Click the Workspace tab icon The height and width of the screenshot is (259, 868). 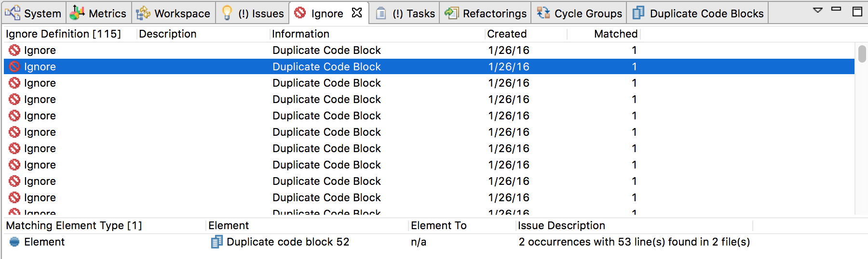[x=143, y=13]
